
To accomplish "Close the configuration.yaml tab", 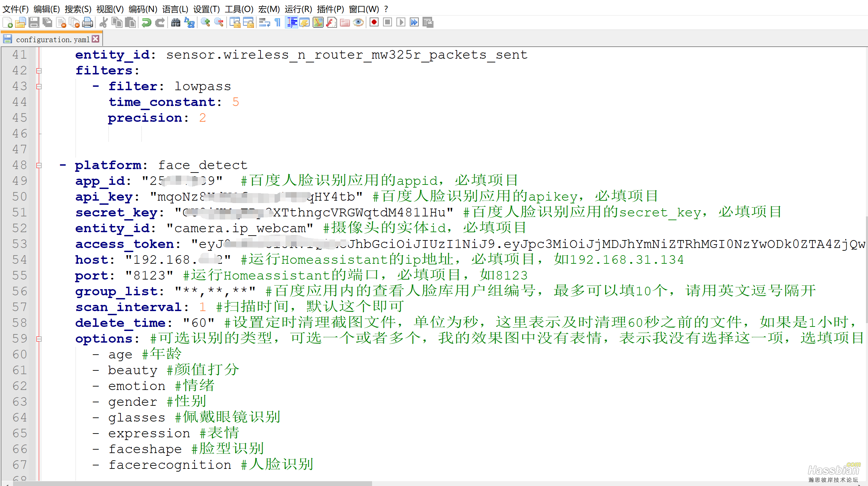I will (96, 39).
